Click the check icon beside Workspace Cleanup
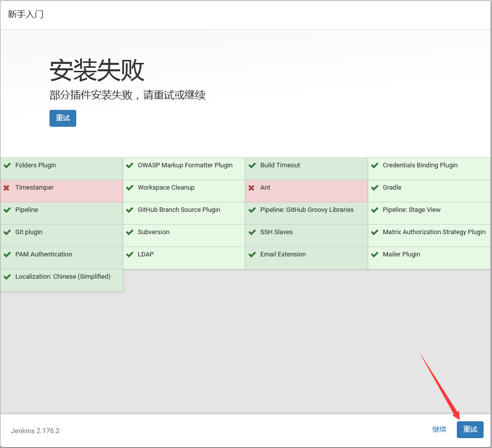 130,188
